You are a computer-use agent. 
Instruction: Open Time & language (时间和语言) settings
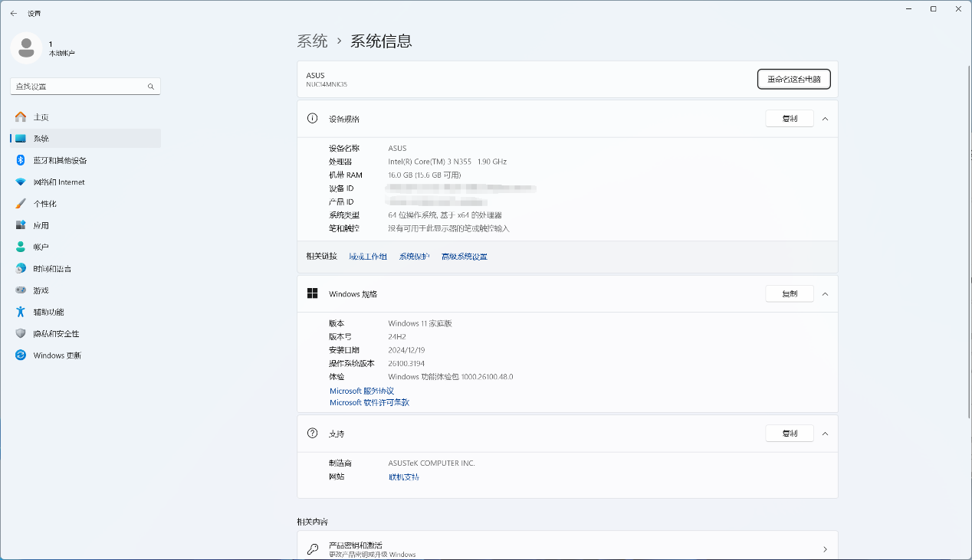[x=52, y=269]
